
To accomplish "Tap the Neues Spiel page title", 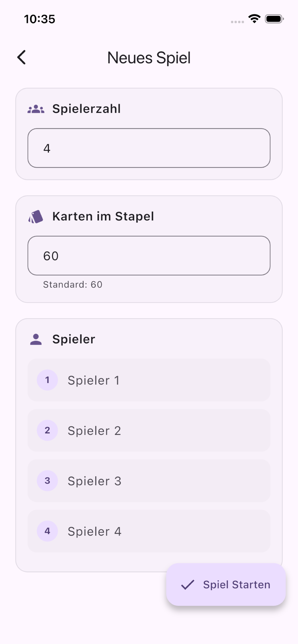I will point(149,58).
